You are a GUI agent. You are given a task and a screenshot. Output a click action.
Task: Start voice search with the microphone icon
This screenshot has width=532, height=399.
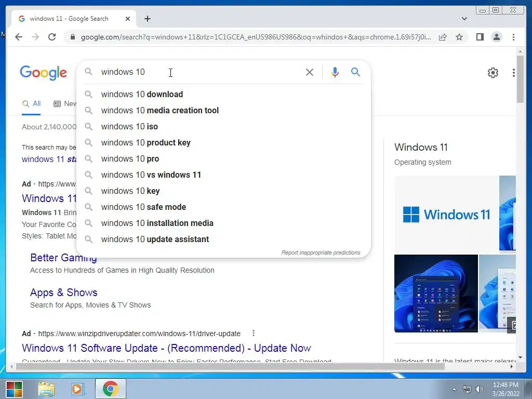pyautogui.click(x=335, y=72)
